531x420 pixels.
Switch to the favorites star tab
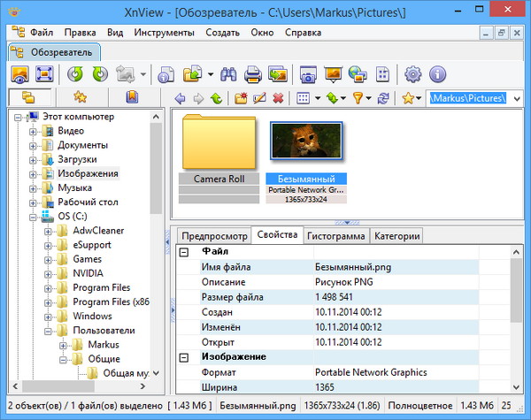click(x=79, y=97)
